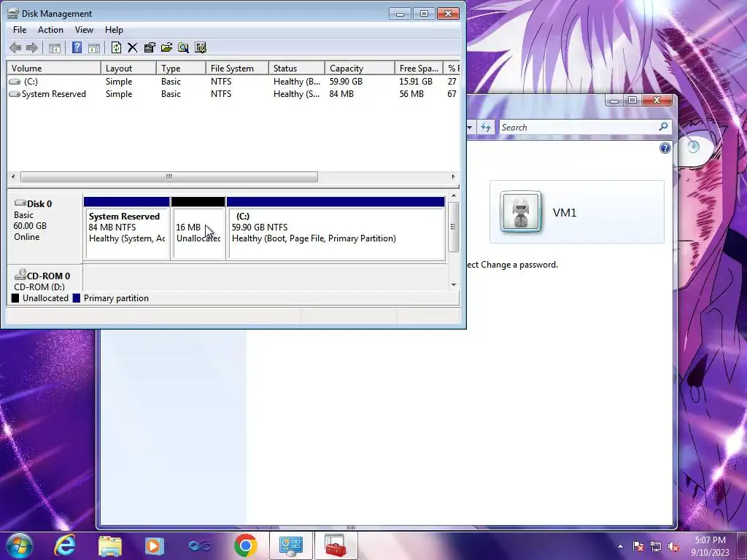The height and width of the screenshot is (560, 747).
Task: Open Windows Explorer from the taskbar
Action: (x=110, y=545)
